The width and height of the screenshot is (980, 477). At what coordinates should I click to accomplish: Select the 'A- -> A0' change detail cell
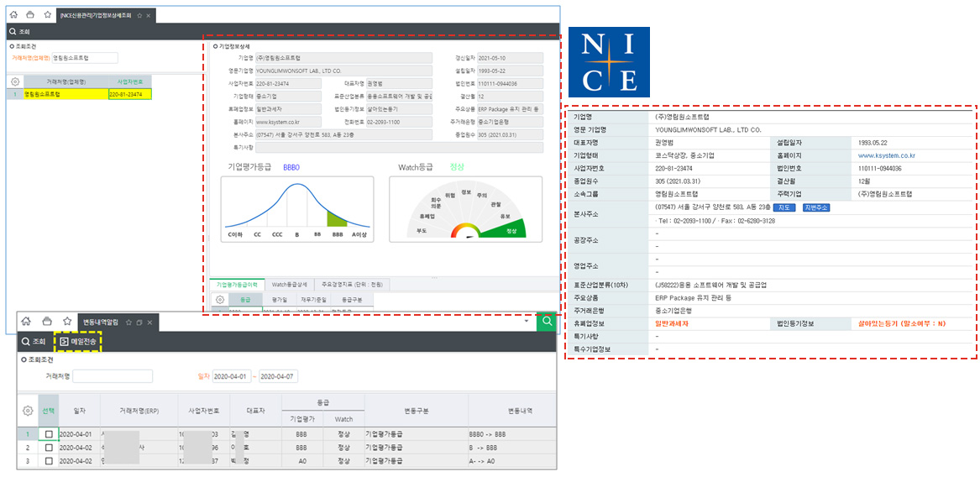pos(512,461)
